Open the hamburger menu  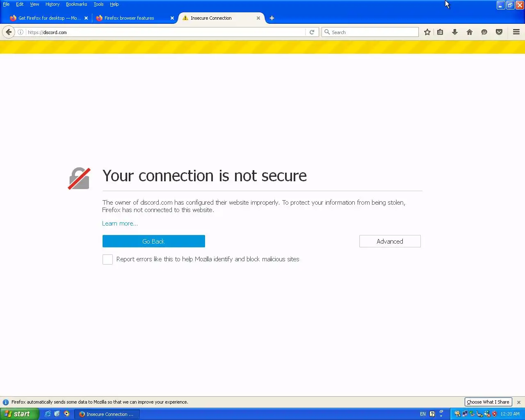click(x=516, y=32)
